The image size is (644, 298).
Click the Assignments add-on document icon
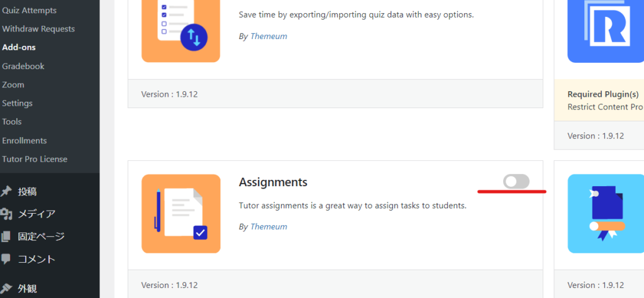pos(181,214)
